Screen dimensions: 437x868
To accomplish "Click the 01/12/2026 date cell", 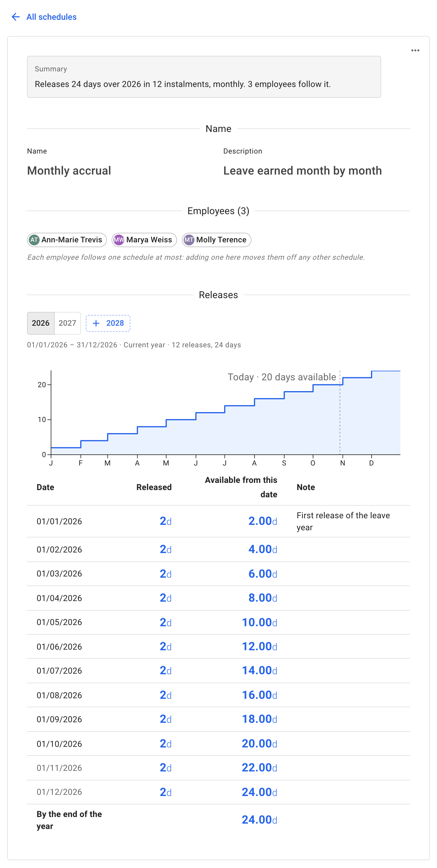I will [59, 792].
